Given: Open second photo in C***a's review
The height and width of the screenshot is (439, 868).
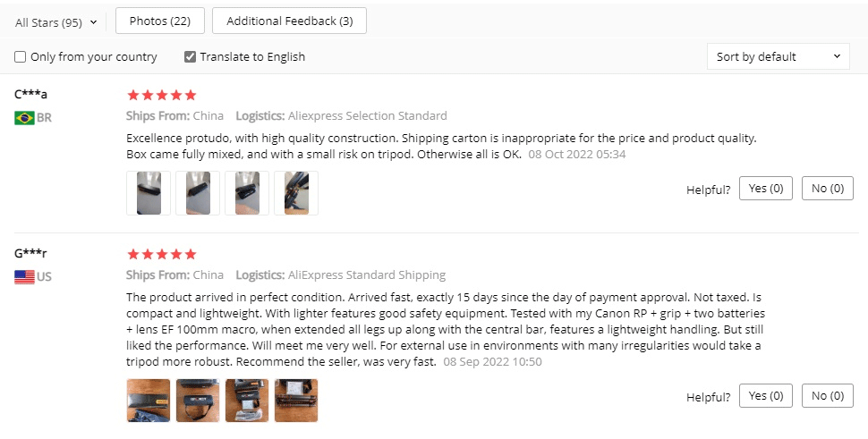Looking at the screenshot, I should pyautogui.click(x=198, y=193).
